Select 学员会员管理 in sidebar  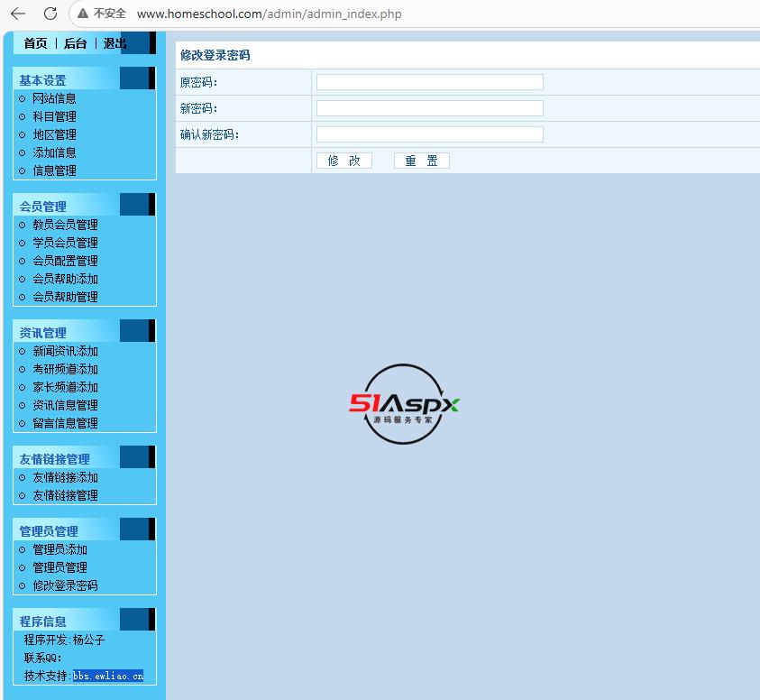pos(65,243)
